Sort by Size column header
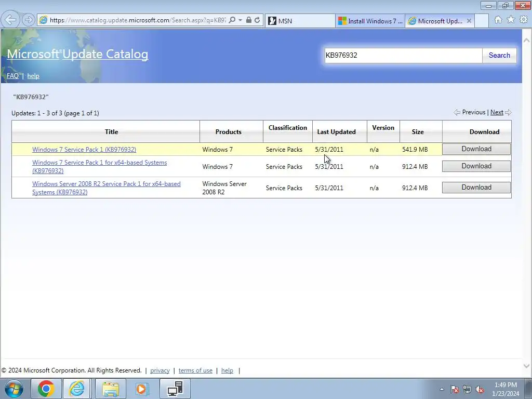This screenshot has height=399, width=532. 418,131
